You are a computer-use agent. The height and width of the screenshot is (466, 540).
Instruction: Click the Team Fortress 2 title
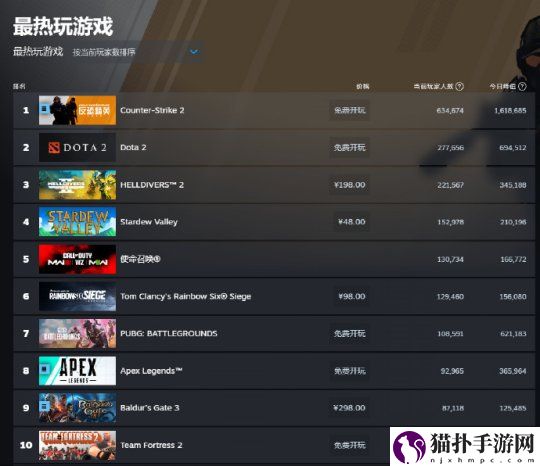[x=151, y=445]
